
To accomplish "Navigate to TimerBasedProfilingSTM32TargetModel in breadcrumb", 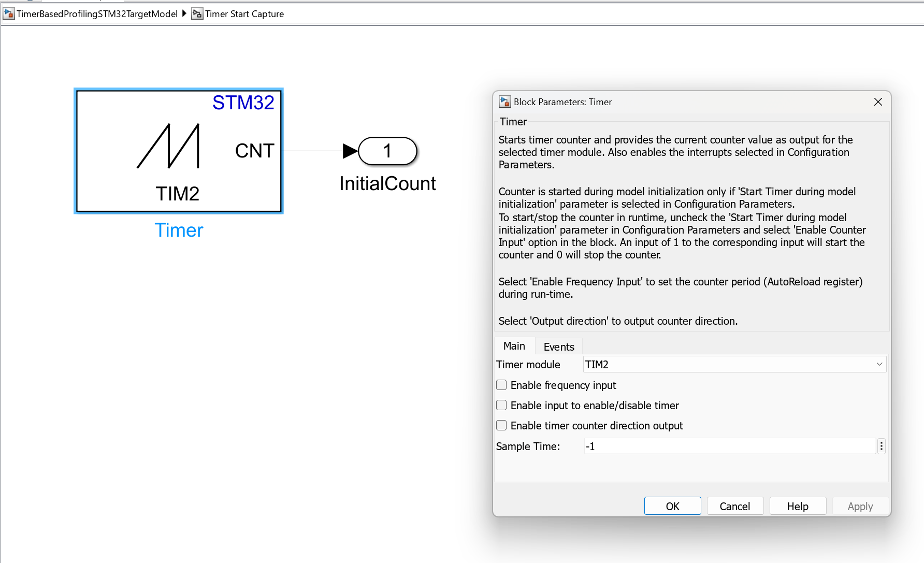I will tap(97, 14).
